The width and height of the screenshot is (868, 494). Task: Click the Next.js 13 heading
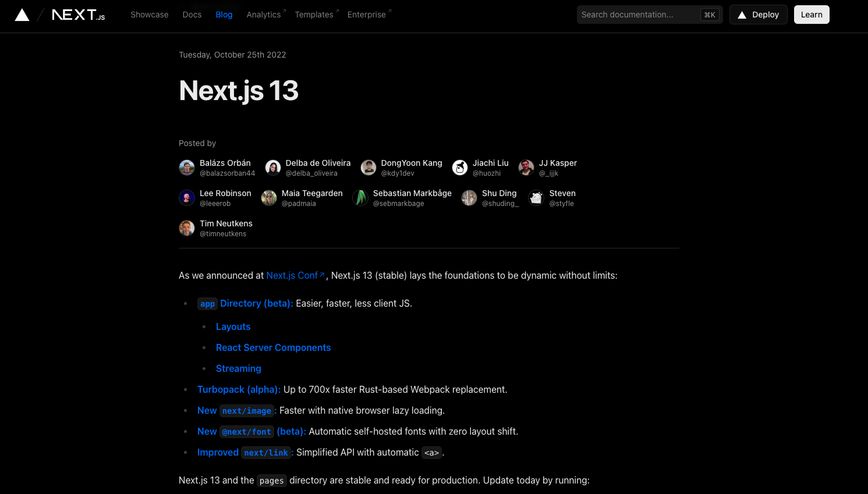[x=239, y=91]
